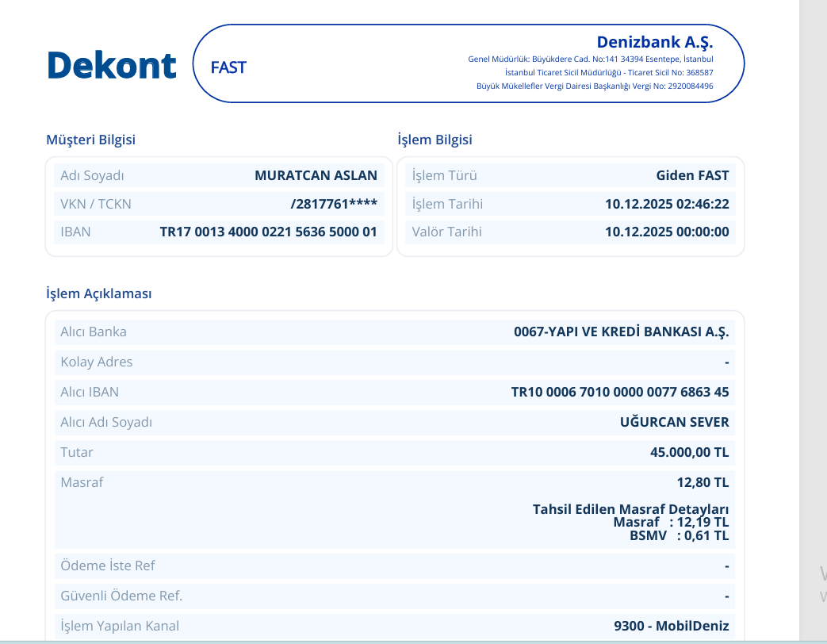
Task: Select the recipient IBAN starting with TR10
Action: pos(620,392)
